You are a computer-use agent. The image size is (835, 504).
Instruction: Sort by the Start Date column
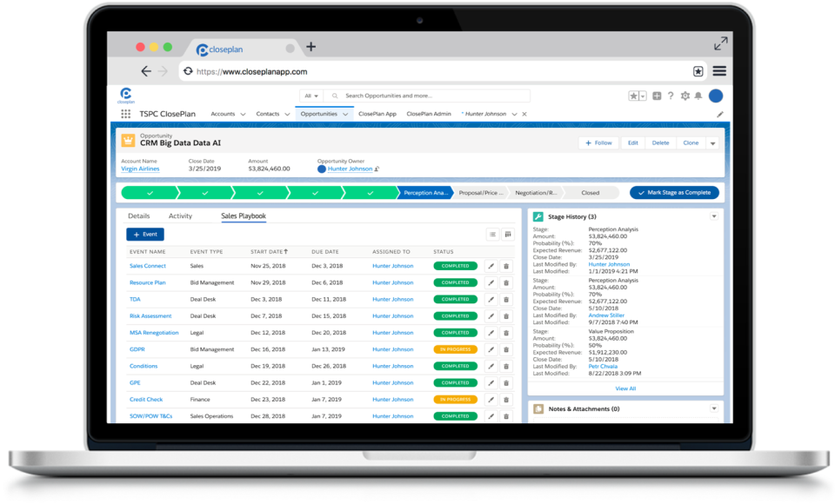(269, 252)
